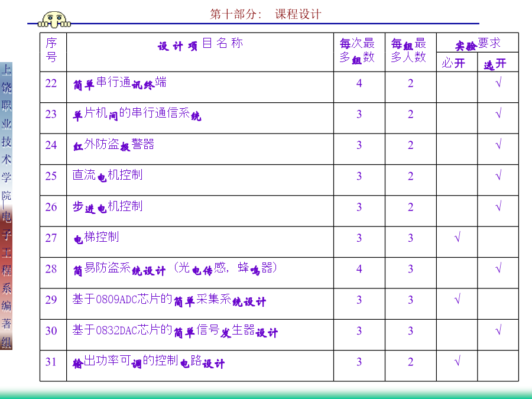Select row number 31

[x=51, y=362]
